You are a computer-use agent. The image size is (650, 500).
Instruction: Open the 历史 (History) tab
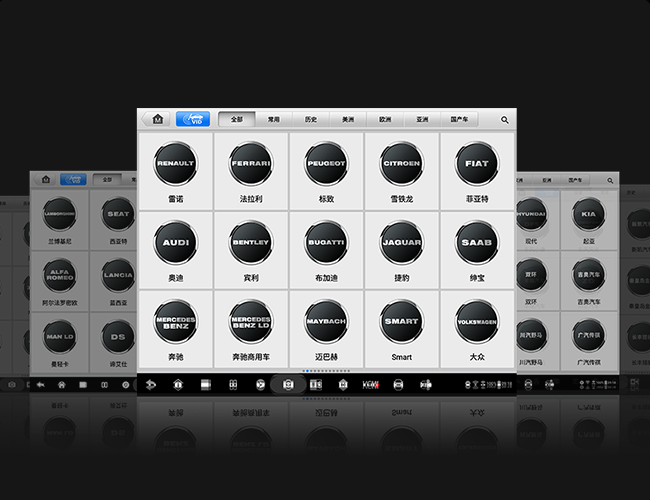(311, 119)
